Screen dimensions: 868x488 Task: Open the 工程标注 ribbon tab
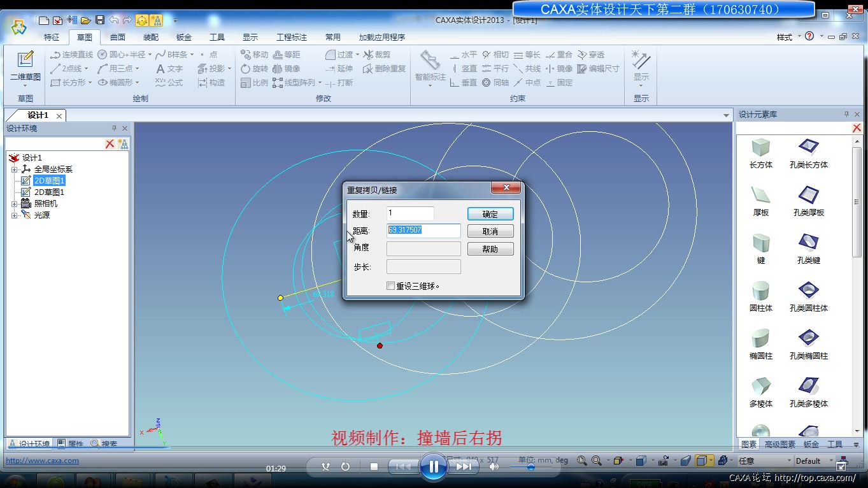pyautogui.click(x=291, y=38)
